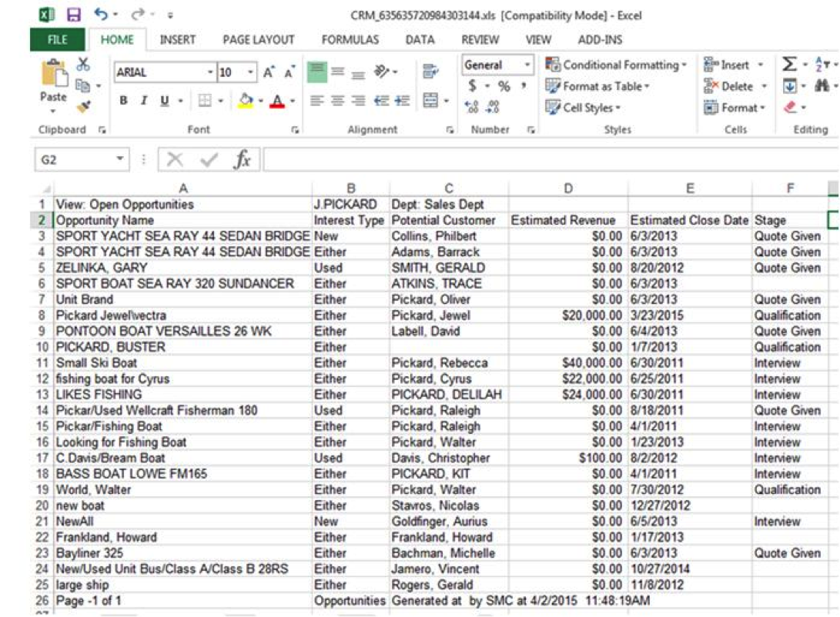Open the font name ARIAL dropdown
840x617 pixels.
[210, 72]
